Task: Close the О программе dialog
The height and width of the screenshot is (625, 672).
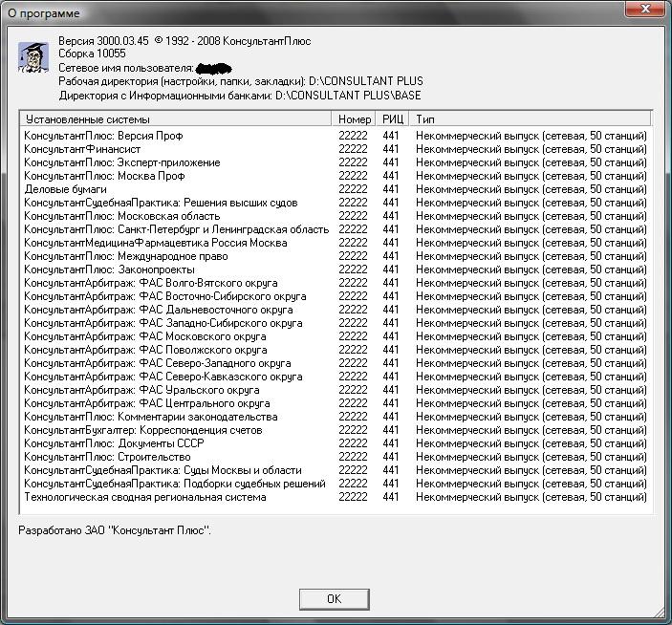Action: click(x=645, y=9)
